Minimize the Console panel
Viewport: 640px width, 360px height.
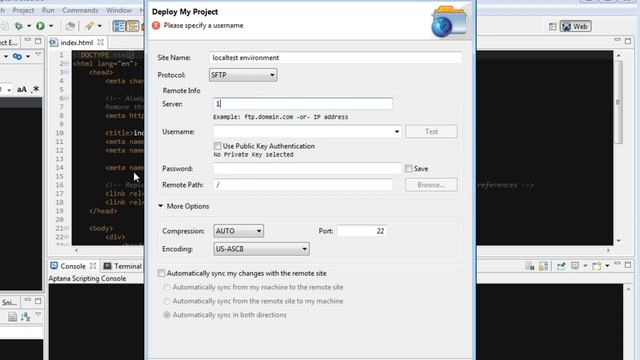point(617,264)
